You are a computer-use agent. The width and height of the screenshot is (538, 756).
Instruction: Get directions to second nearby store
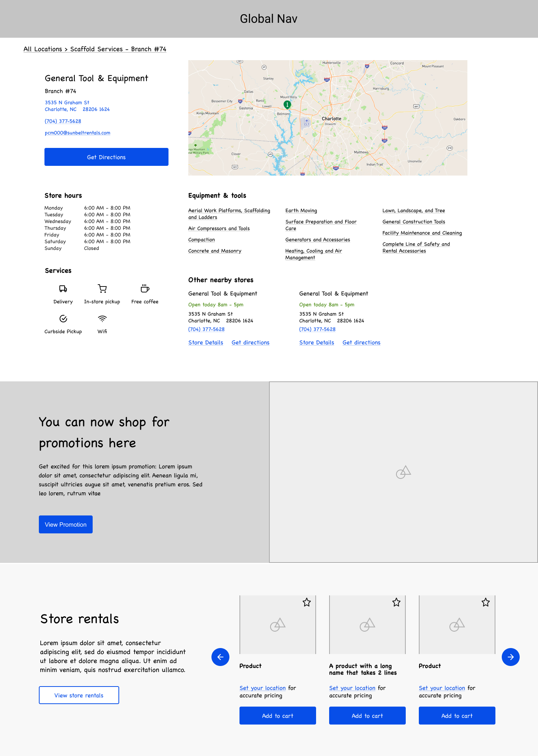361,343
